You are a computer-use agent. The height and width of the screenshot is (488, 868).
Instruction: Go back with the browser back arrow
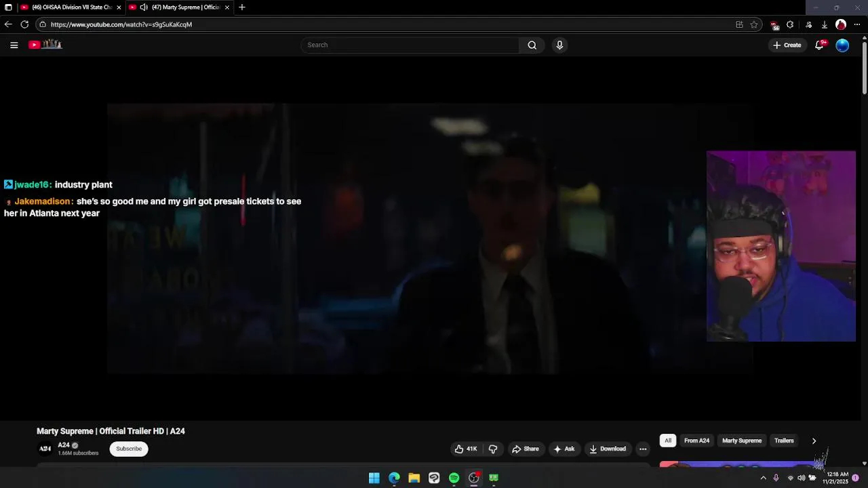tap(8, 24)
